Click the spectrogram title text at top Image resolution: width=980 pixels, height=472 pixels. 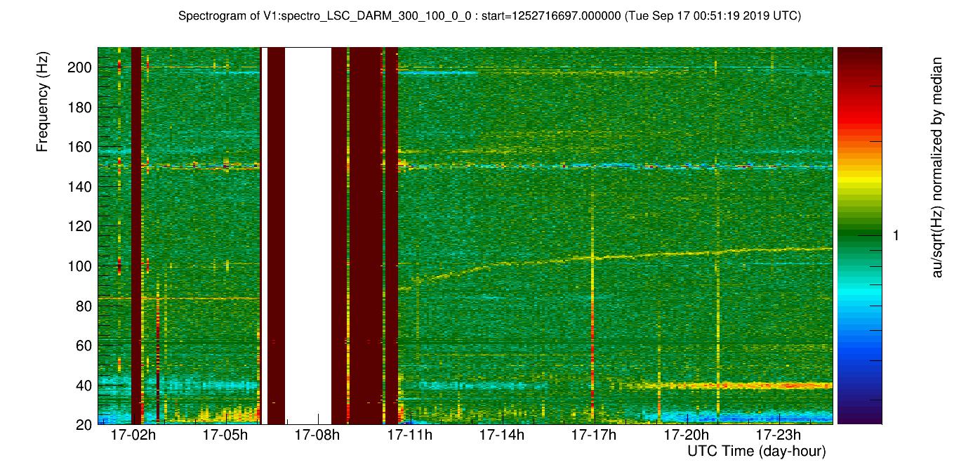[489, 15]
